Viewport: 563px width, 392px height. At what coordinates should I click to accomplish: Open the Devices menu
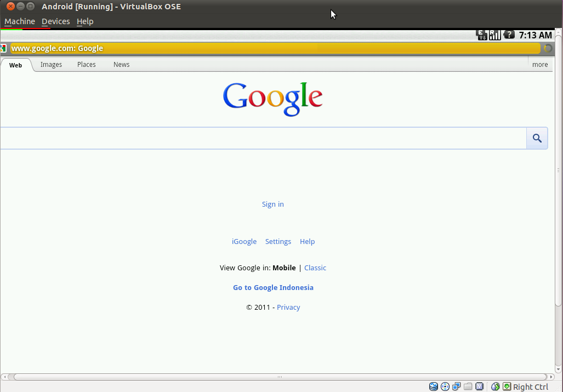pos(56,21)
